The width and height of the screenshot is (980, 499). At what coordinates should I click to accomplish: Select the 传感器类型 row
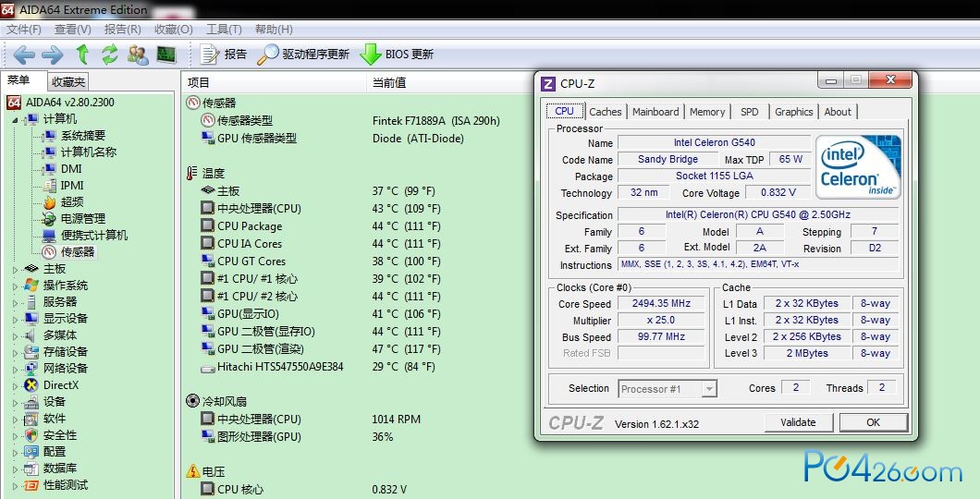pos(350,120)
